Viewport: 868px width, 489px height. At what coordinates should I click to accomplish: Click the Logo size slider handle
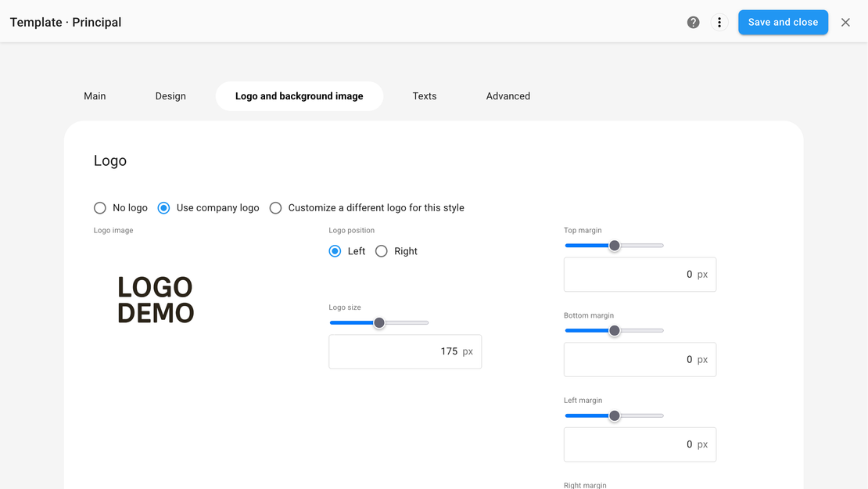(x=379, y=323)
